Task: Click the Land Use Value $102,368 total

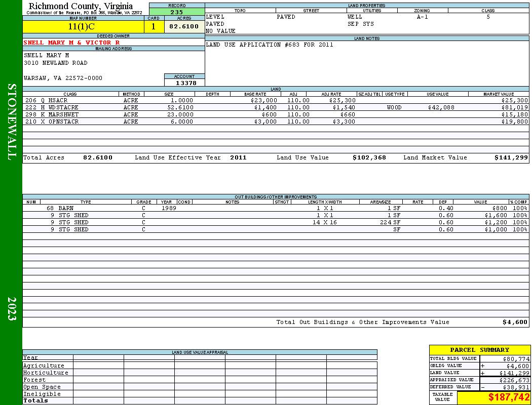Action: (x=369, y=157)
